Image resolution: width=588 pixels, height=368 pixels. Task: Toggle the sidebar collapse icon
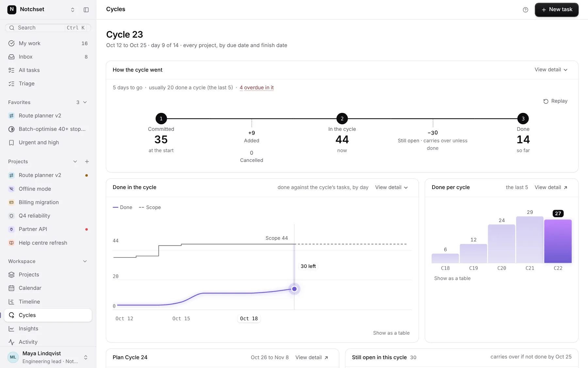[86, 10]
